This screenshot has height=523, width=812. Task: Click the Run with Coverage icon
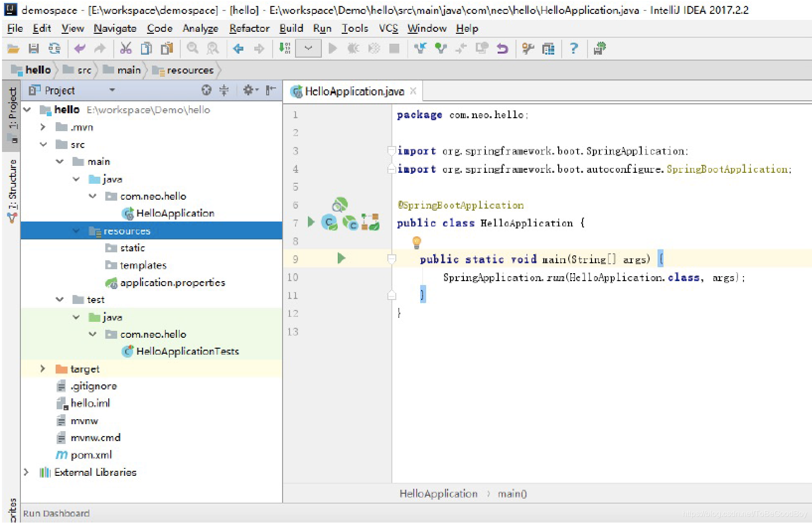[374, 49]
